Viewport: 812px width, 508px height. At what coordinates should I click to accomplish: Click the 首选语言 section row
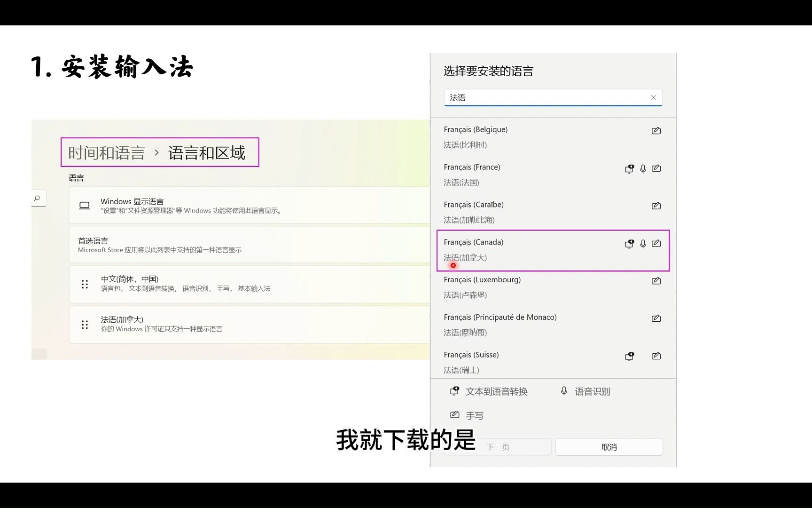(250, 245)
